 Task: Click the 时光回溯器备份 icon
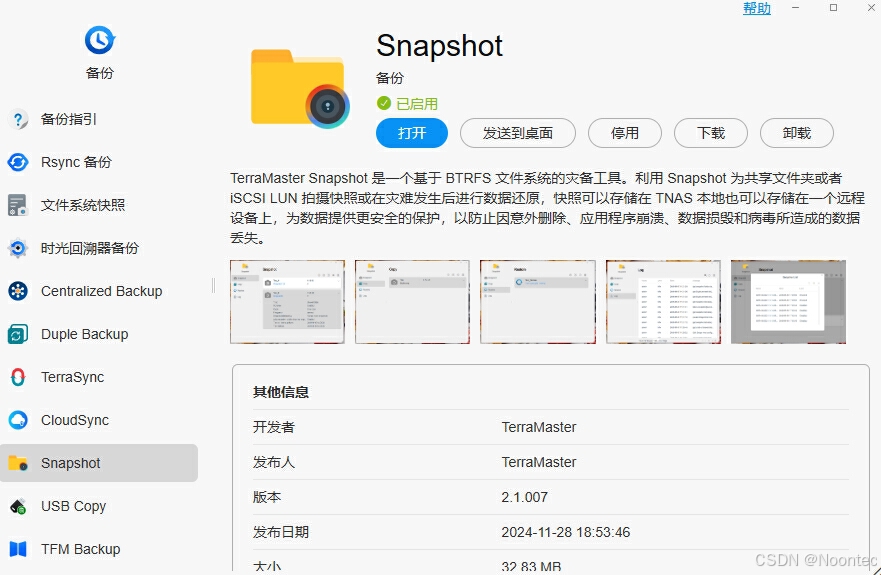[18, 248]
